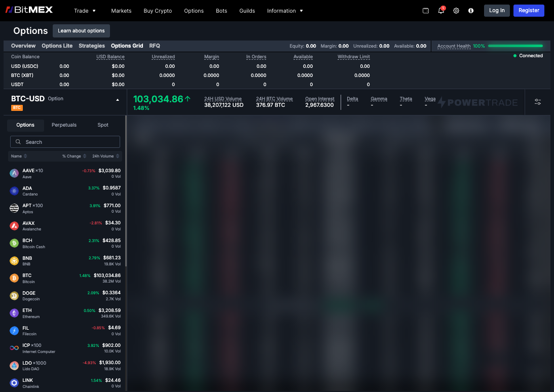
Task: Open the notifications bell
Action: click(x=441, y=11)
